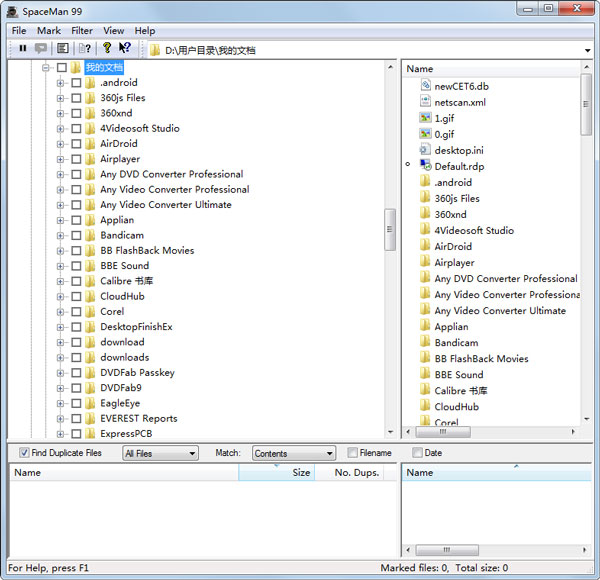The width and height of the screenshot is (600, 580).
Task: Select the Default.rdp file icon
Action: coord(425,166)
